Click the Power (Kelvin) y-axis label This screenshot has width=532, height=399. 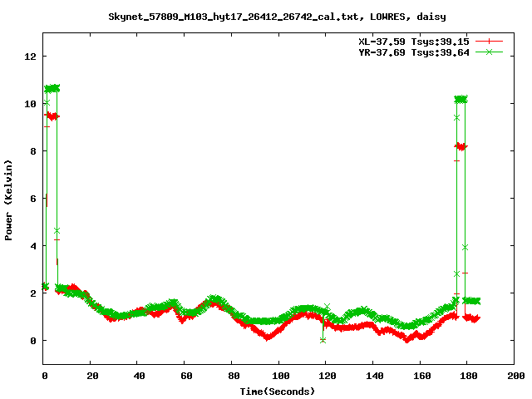click(x=8, y=200)
